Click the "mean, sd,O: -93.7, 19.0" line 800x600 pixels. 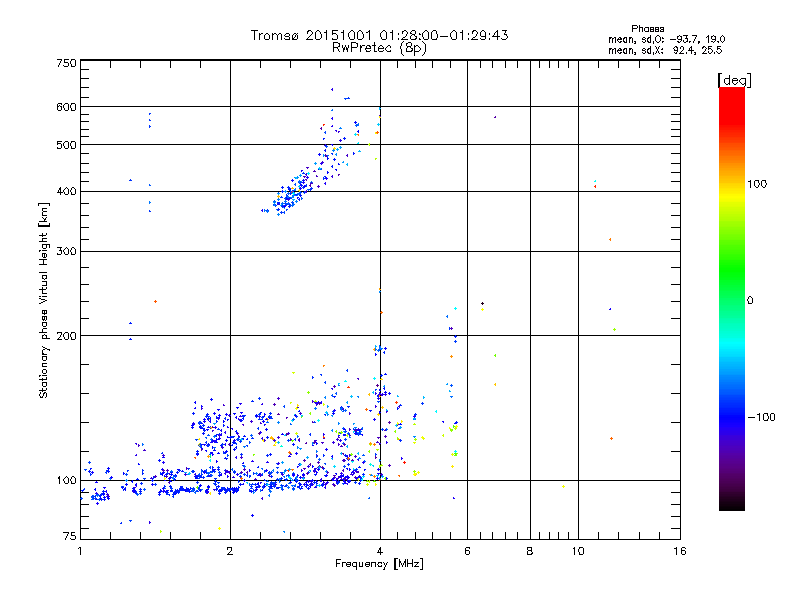[x=666, y=39]
